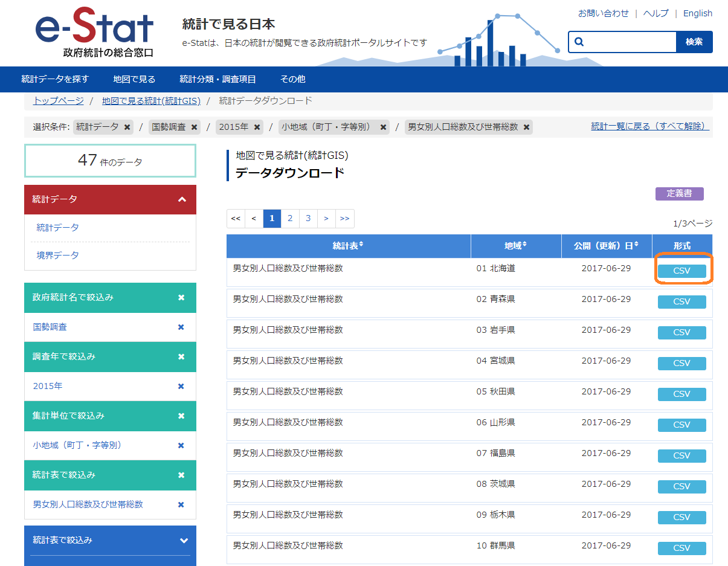Go to page 2 of results
The height and width of the screenshot is (566, 728).
[x=290, y=218]
